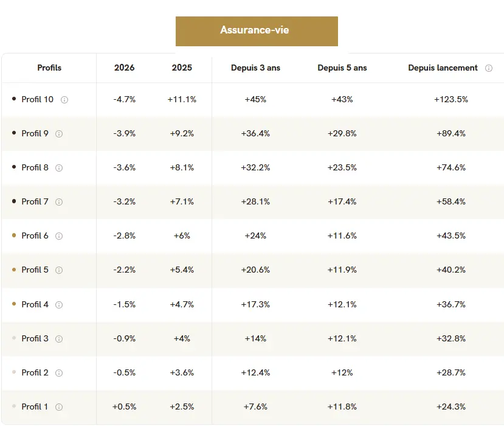Click the Depuis 5 ans column header

tap(342, 68)
